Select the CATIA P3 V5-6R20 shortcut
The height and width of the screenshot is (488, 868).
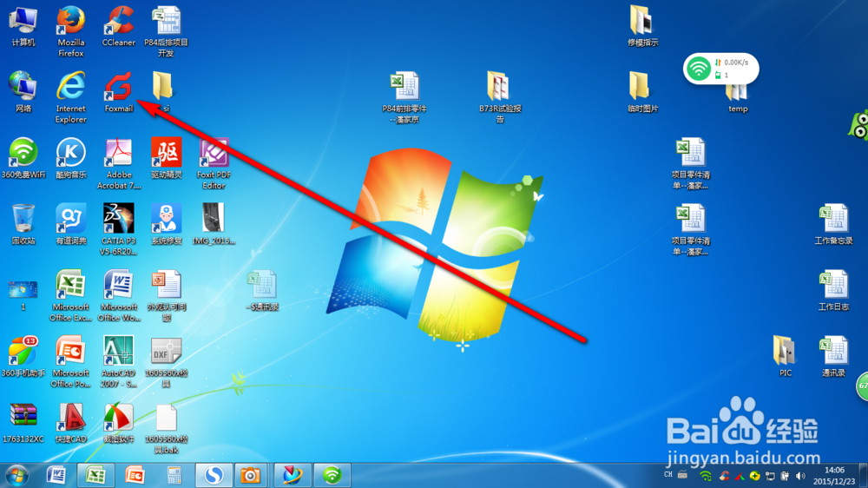pos(118,229)
